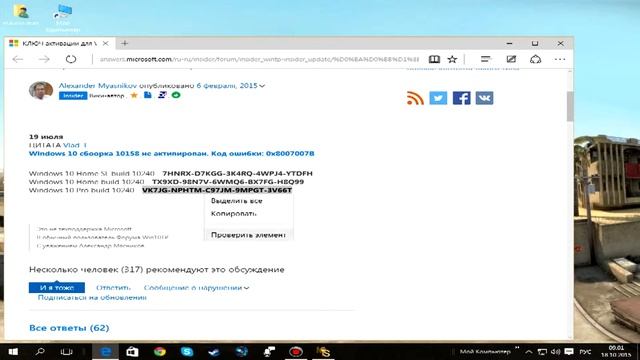Click the highlighted Pro key VK7JG

pyautogui.click(x=217, y=190)
